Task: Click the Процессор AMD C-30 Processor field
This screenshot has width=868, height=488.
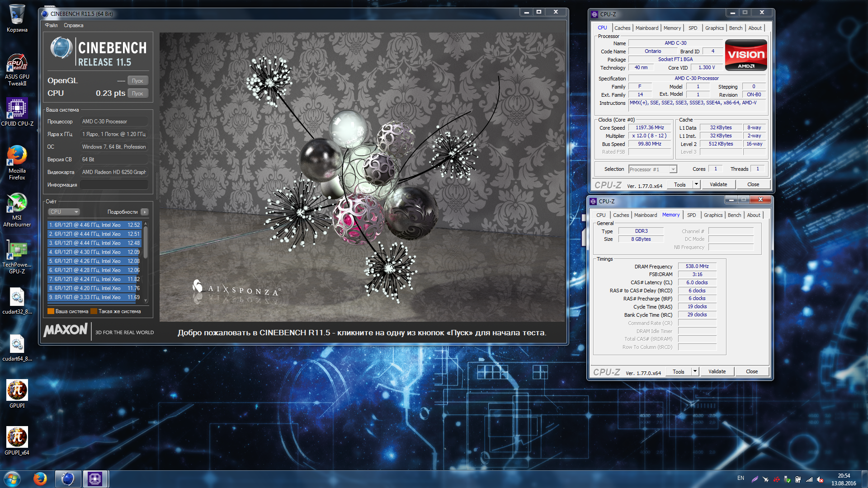Action: coord(114,122)
